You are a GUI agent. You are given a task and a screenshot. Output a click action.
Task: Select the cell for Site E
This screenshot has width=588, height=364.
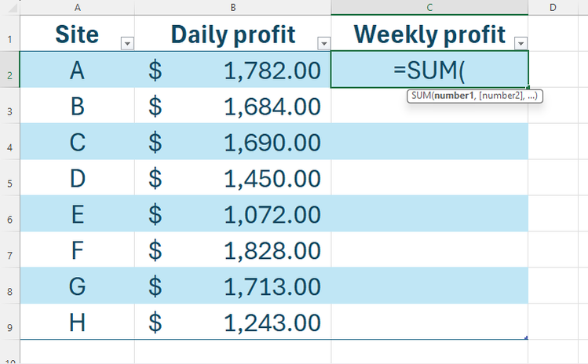tap(77, 214)
